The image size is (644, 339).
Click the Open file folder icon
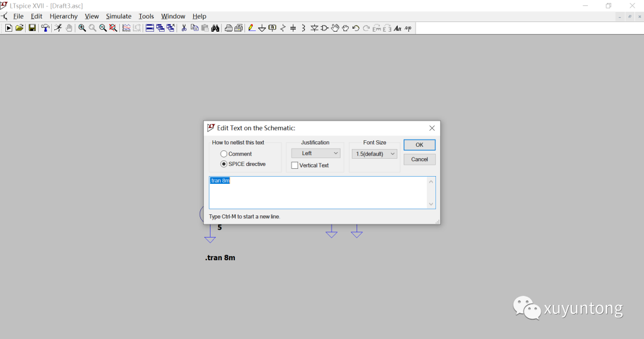pos(19,28)
